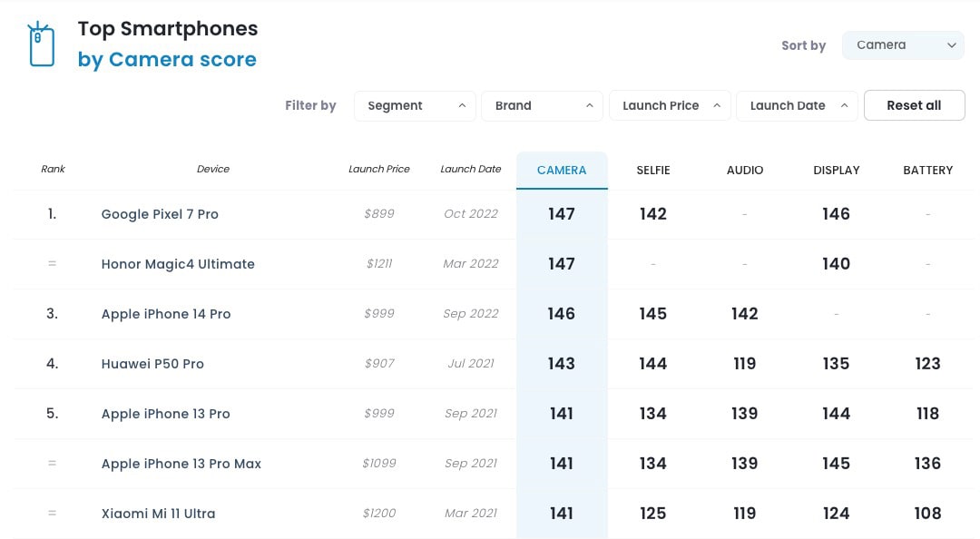The image size is (980, 539).
Task: Switch to the BATTERY column tab
Action: pos(927,170)
